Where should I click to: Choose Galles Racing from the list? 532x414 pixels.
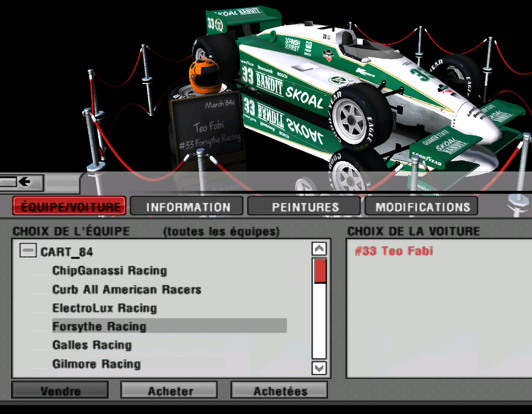pos(92,345)
